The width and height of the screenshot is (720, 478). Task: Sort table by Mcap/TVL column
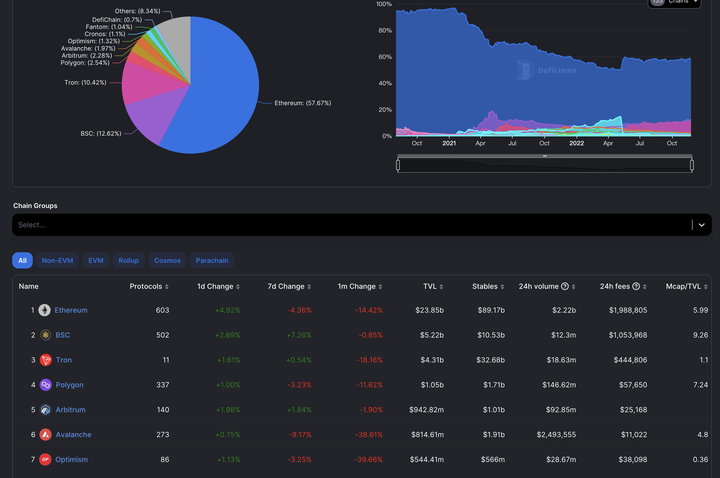click(686, 287)
